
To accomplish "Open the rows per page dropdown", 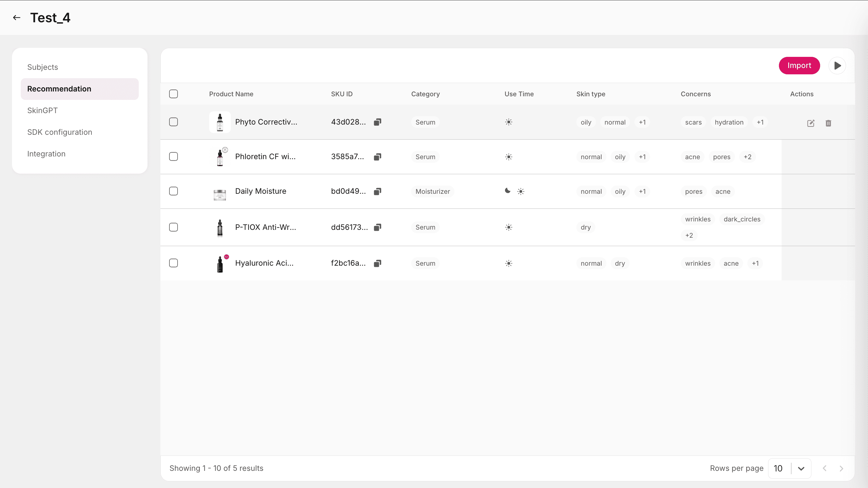I will (x=801, y=468).
